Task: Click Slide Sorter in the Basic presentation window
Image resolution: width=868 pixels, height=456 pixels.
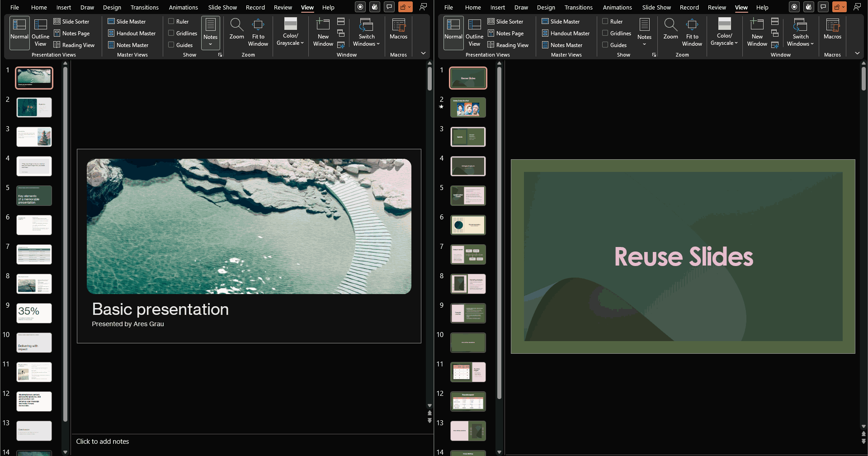Action: click(x=71, y=22)
